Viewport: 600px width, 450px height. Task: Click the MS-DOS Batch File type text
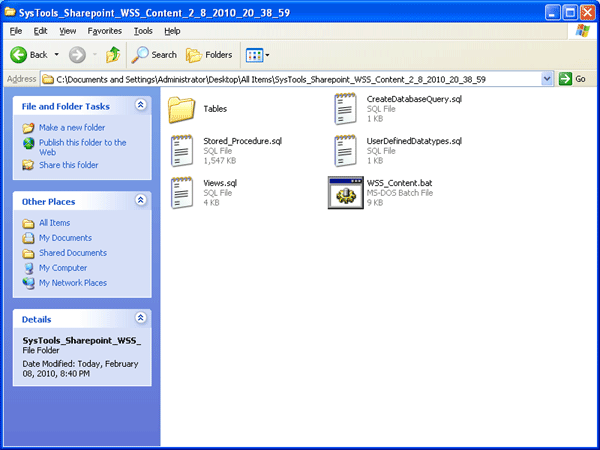(x=400, y=193)
